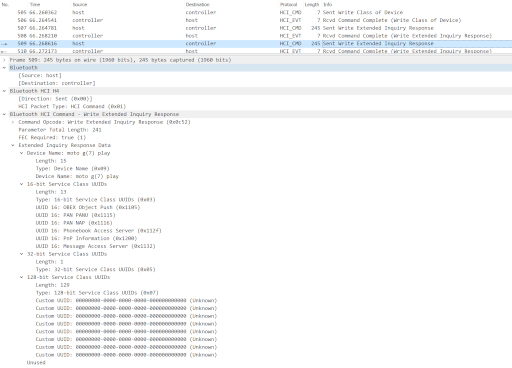Select the [Source: host] field
Image resolution: width=512 pixels, height=368 pixels.
point(40,75)
